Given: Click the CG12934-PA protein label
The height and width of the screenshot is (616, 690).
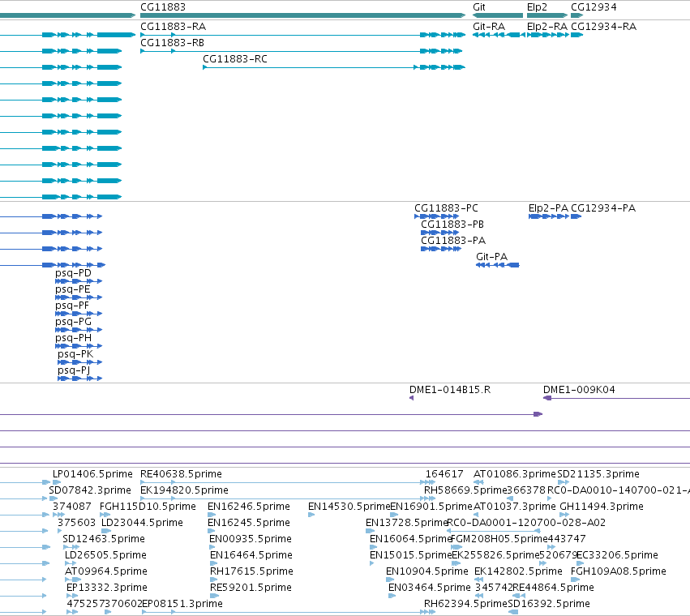Looking at the screenshot, I should click(603, 208).
